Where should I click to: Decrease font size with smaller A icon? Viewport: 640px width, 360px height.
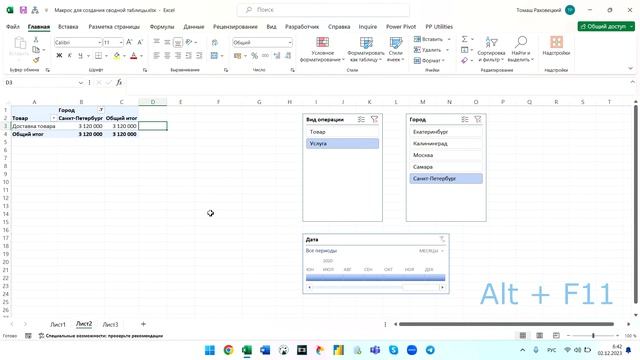[x=140, y=42]
